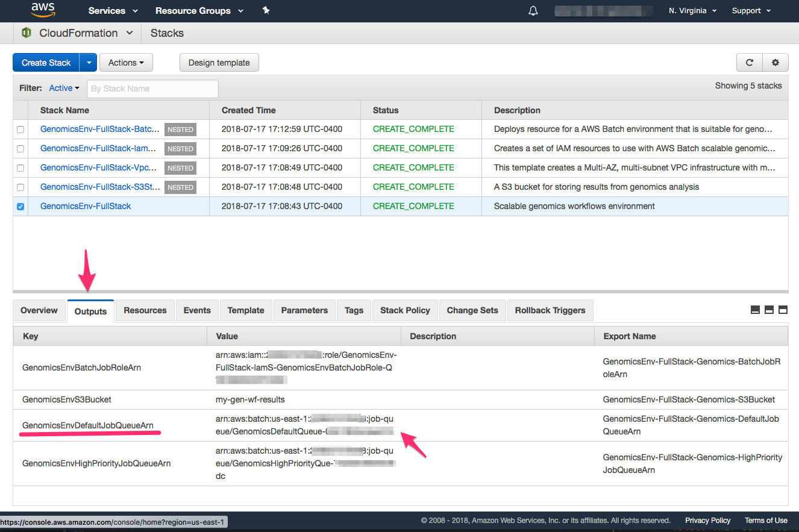Image resolution: width=799 pixels, height=532 pixels.
Task: Open the Support dropdown
Action: pyautogui.click(x=751, y=11)
